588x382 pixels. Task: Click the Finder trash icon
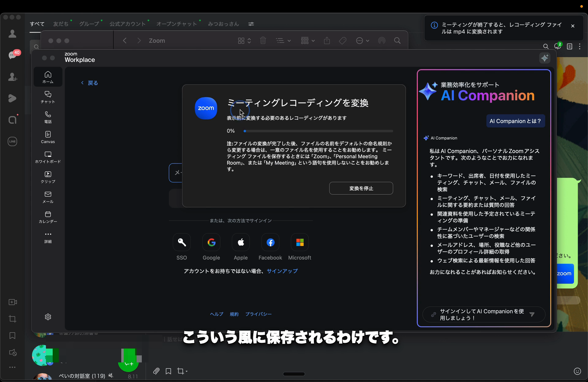[263, 41]
